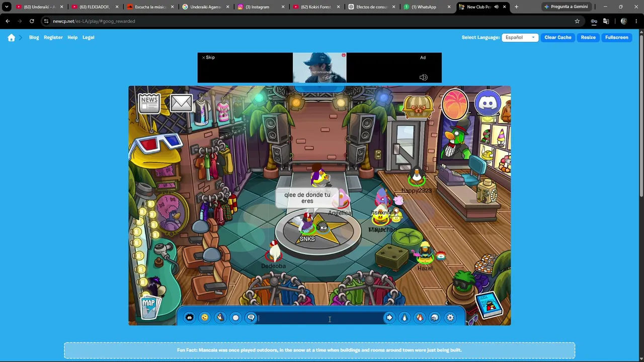This screenshot has height=362, width=644.
Task: Click the ad video thumbnail
Action: (x=319, y=67)
